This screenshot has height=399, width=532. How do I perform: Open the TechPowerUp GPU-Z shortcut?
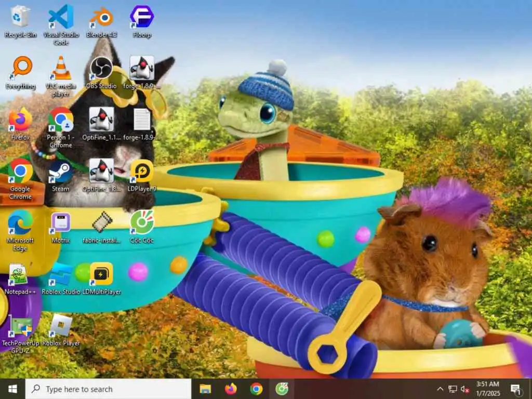click(x=20, y=334)
